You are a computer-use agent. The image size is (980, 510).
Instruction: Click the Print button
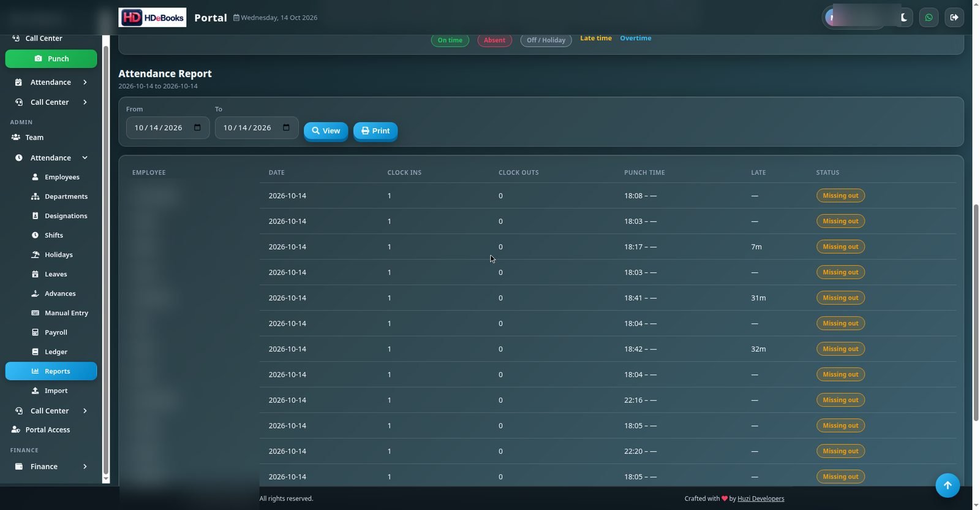(375, 131)
